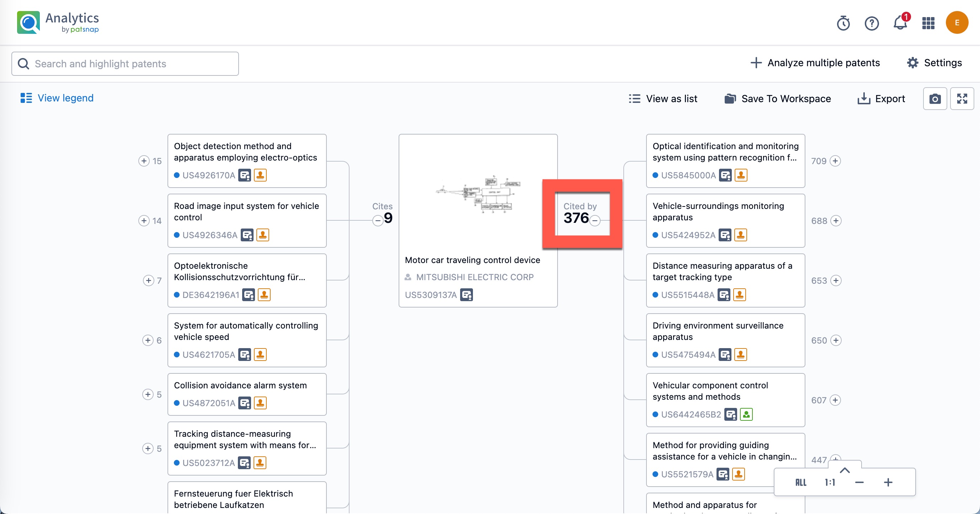Screen dimensions: 980x514
Task: Click Save To Workspace
Action: (x=778, y=99)
